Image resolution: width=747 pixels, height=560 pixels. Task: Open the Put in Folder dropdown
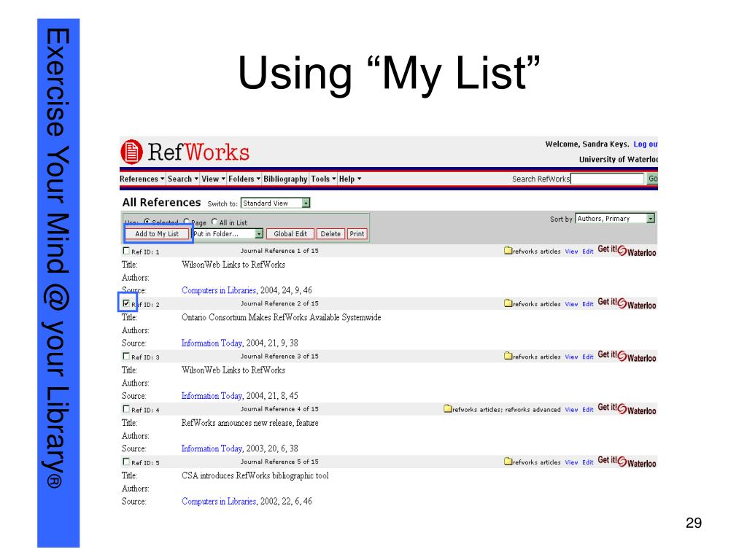pos(228,234)
